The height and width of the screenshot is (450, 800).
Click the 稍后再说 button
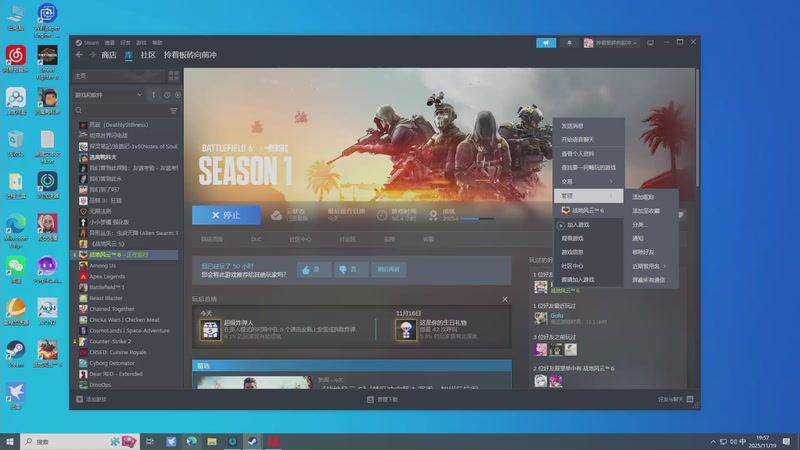pos(389,269)
